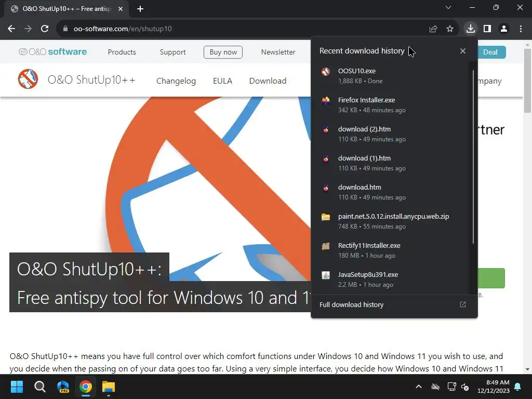The image size is (532, 399).
Task: Open the Windows Start menu
Action: 17,387
